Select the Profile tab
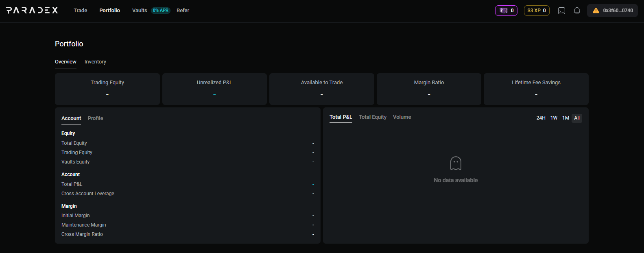The image size is (644, 253). [95, 118]
